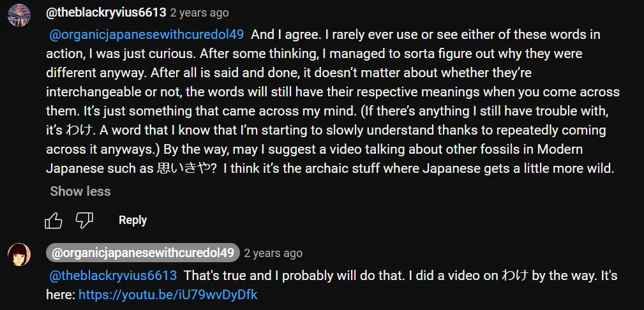Click the @theblackryvius6613 mention in the reply
Viewport: 644px width, 310px height.
tap(113, 276)
